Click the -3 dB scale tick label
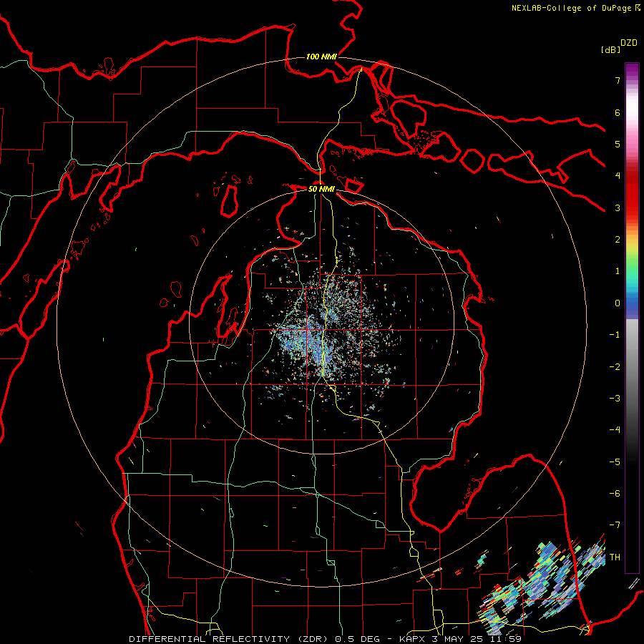644x644 pixels. click(615, 399)
